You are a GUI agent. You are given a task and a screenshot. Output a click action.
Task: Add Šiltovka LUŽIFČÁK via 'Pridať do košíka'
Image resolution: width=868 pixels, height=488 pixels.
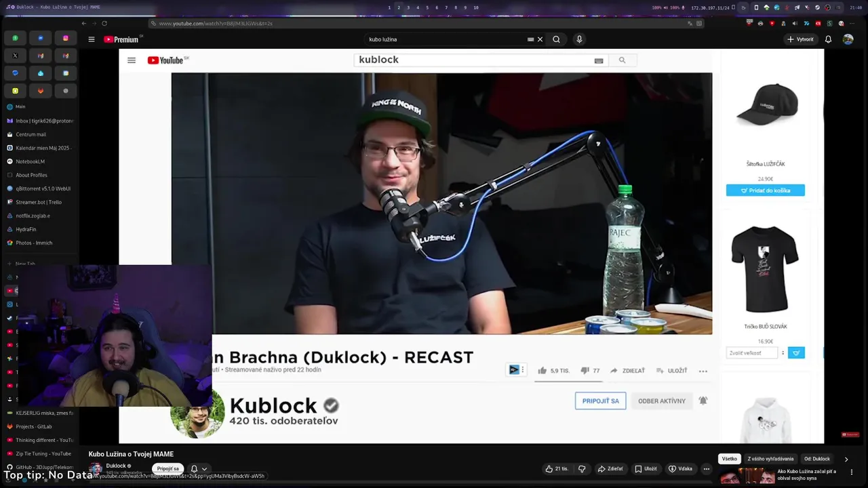point(766,190)
